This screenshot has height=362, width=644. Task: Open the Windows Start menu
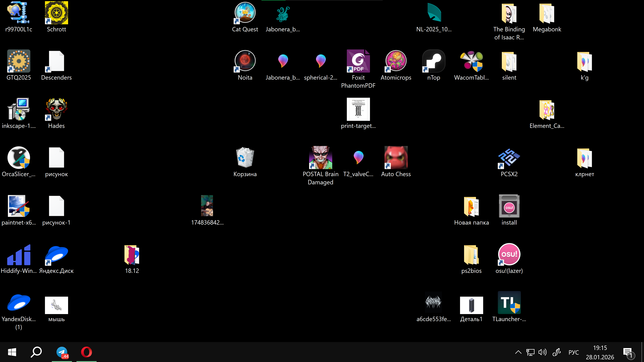pyautogui.click(x=12, y=352)
